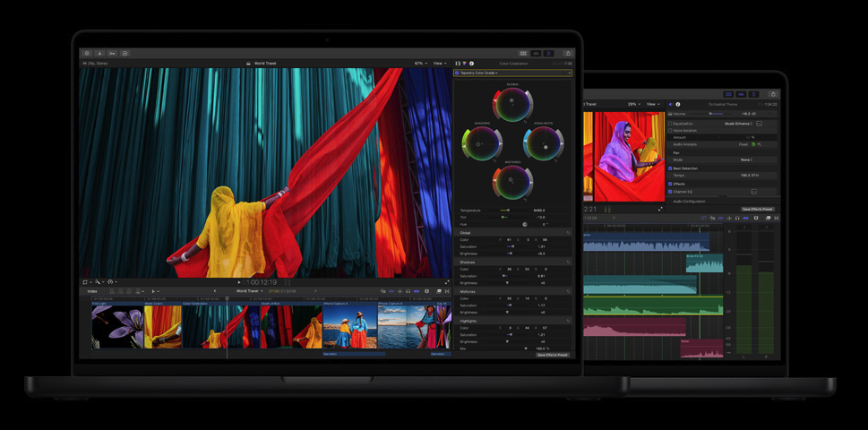Open the select tool arrow dropdown in timeline
This screenshot has height=430, width=868.
pyautogui.click(x=156, y=291)
